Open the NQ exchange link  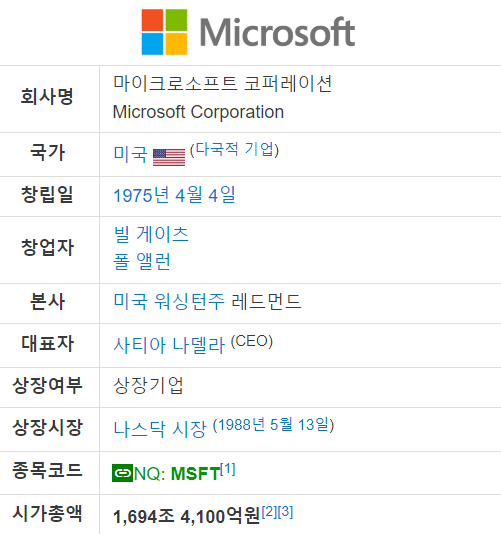(x=150, y=473)
